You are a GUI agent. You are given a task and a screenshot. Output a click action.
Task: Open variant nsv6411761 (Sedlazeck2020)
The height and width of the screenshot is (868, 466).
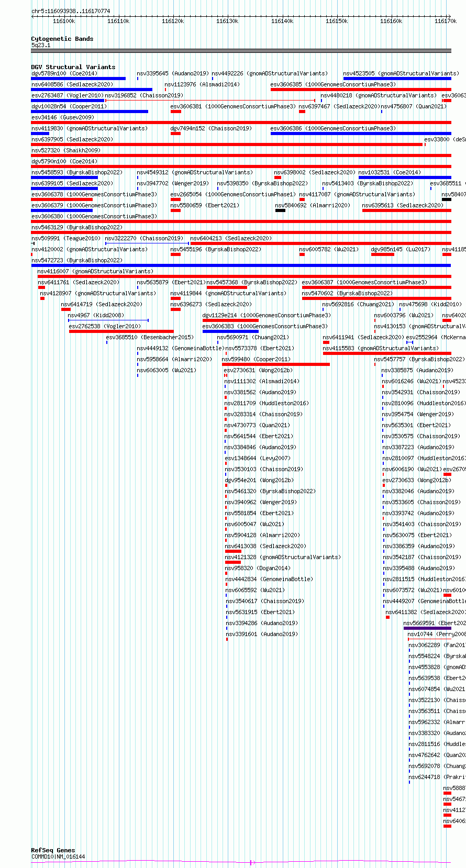[79, 282]
